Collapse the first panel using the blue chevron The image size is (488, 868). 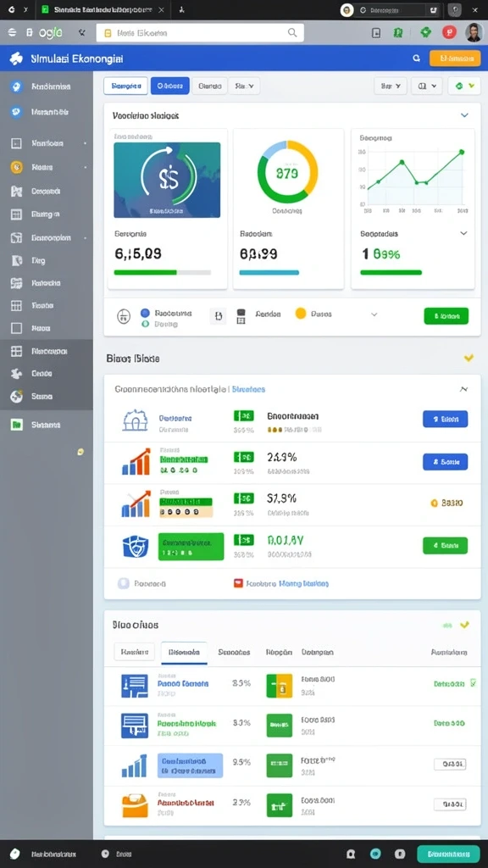464,115
